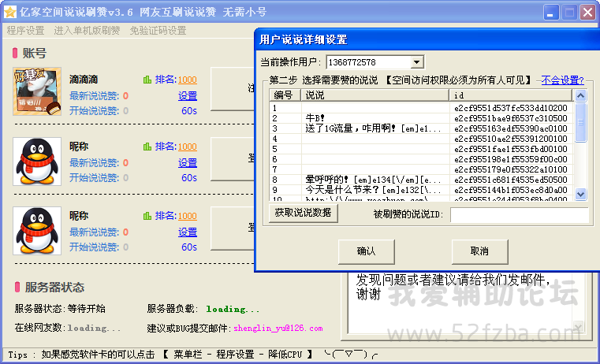
Task: Click the green ranking chart icon beside 滴滴滴
Action: point(147,80)
